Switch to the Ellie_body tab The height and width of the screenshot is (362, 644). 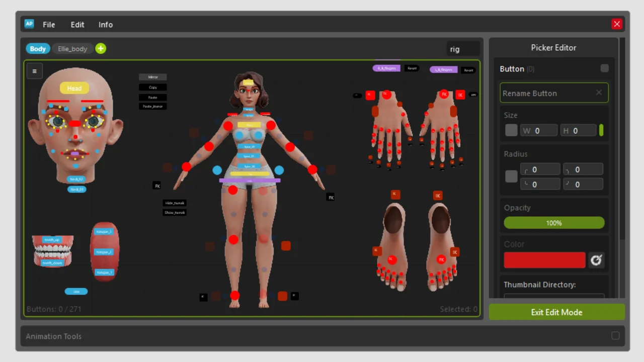(72, 48)
